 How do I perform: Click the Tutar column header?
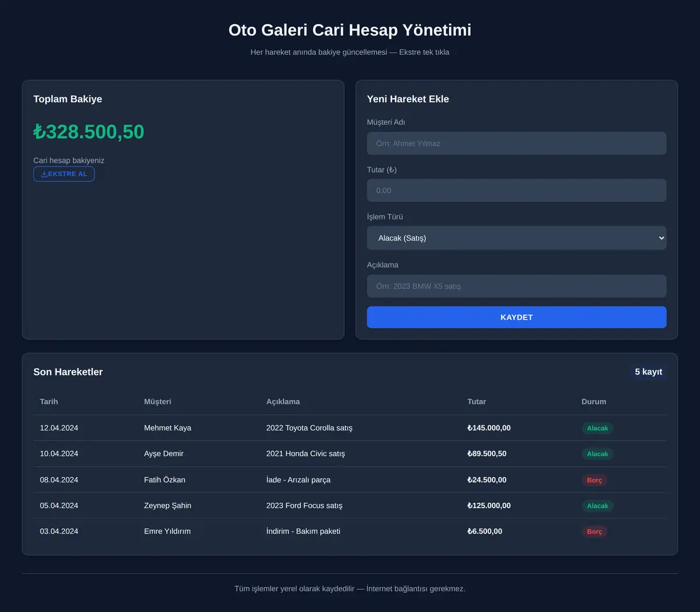tap(477, 401)
